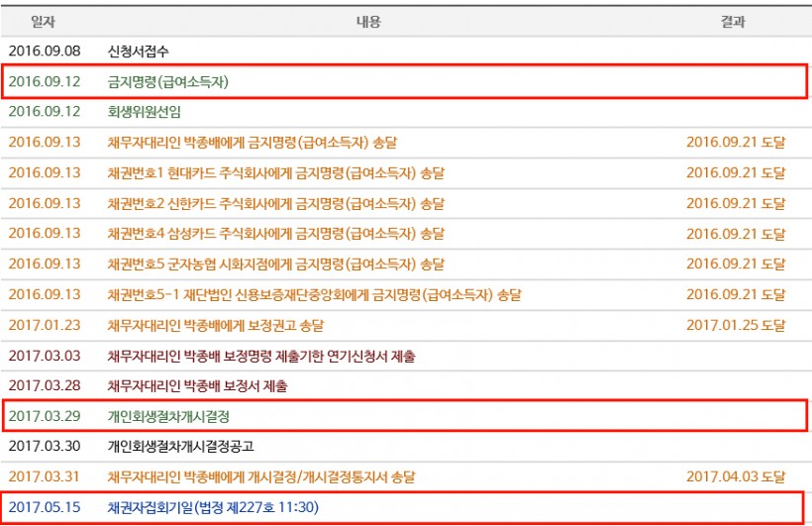Open 채권번호5-1 신용보증재단중앙회 송달 entry
Image resolution: width=812 pixels, height=526 pixels.
(x=314, y=294)
